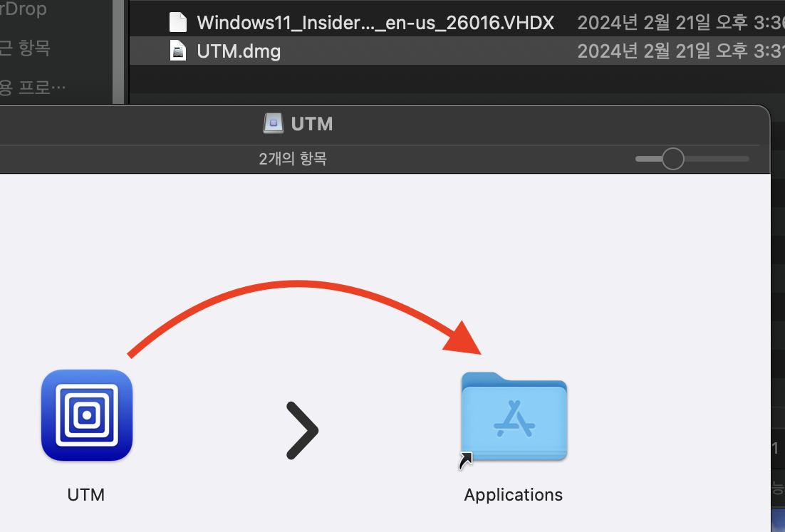Image resolution: width=785 pixels, height=532 pixels.
Task: Select the UTM app icon
Action: click(87, 415)
